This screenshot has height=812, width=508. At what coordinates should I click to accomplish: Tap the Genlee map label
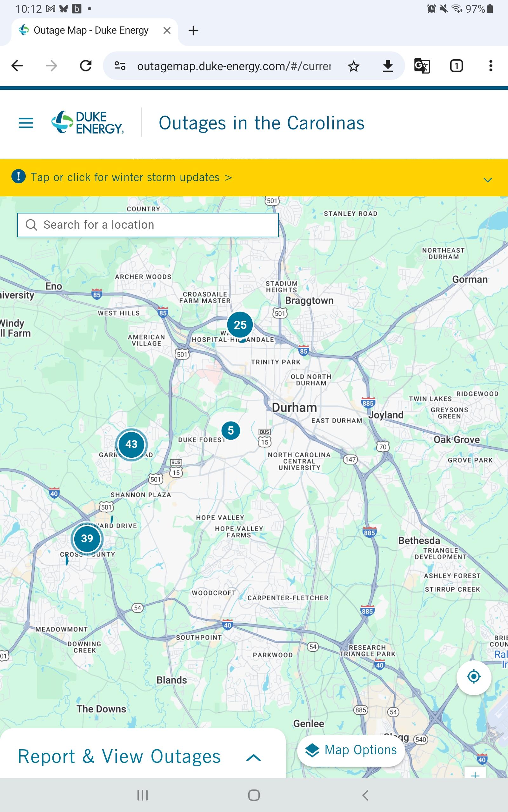click(309, 724)
